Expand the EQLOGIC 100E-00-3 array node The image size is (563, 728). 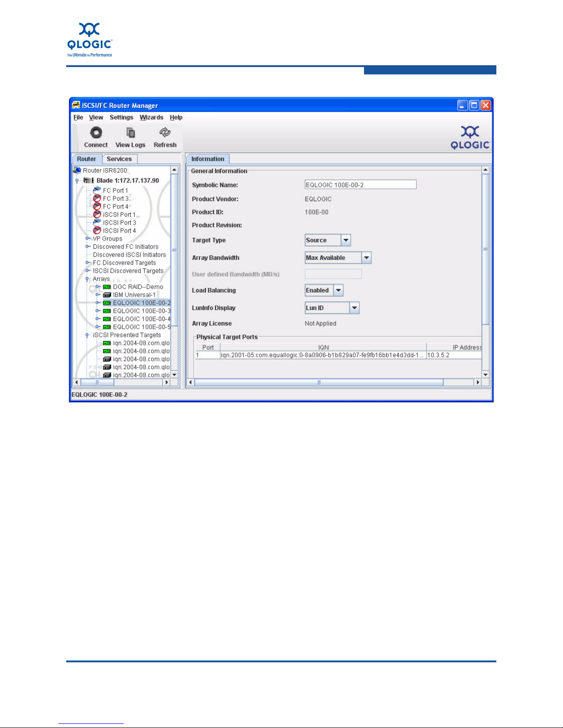pos(97,311)
